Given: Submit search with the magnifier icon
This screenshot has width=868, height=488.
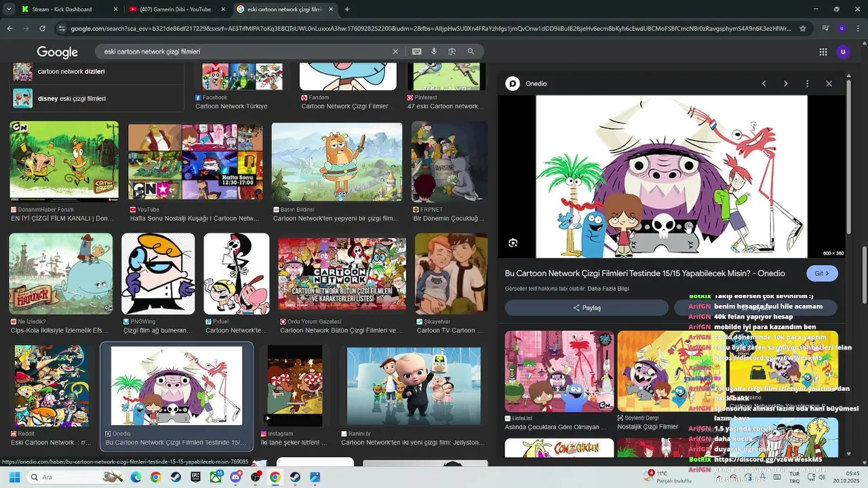Looking at the screenshot, I should coord(471,52).
